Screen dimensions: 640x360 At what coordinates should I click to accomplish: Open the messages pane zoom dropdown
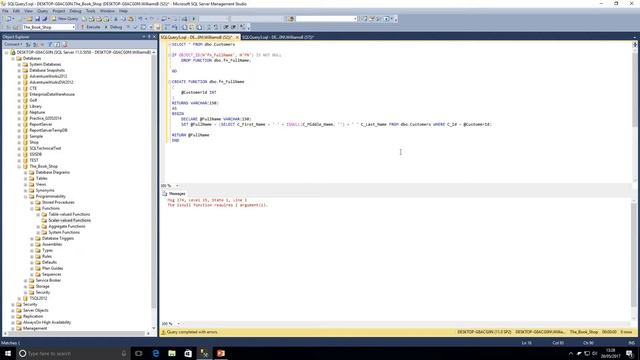click(x=178, y=324)
